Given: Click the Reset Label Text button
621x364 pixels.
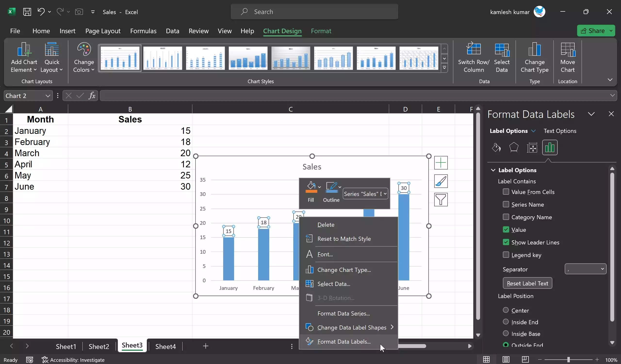Looking at the screenshot, I should [x=527, y=283].
